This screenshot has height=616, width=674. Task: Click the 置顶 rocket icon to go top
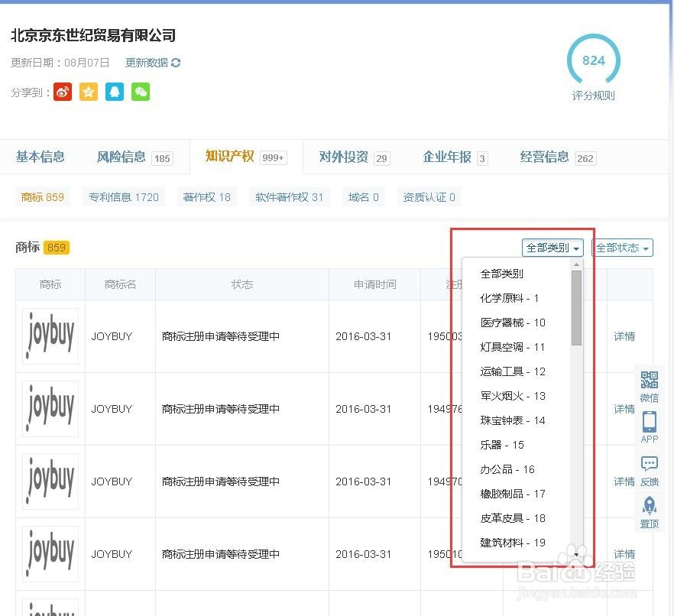tap(649, 512)
